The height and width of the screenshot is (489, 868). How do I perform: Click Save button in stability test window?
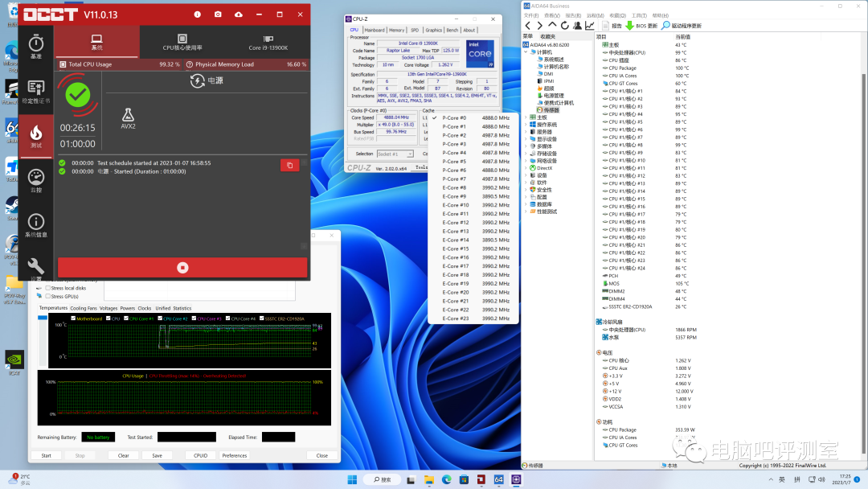(x=158, y=456)
